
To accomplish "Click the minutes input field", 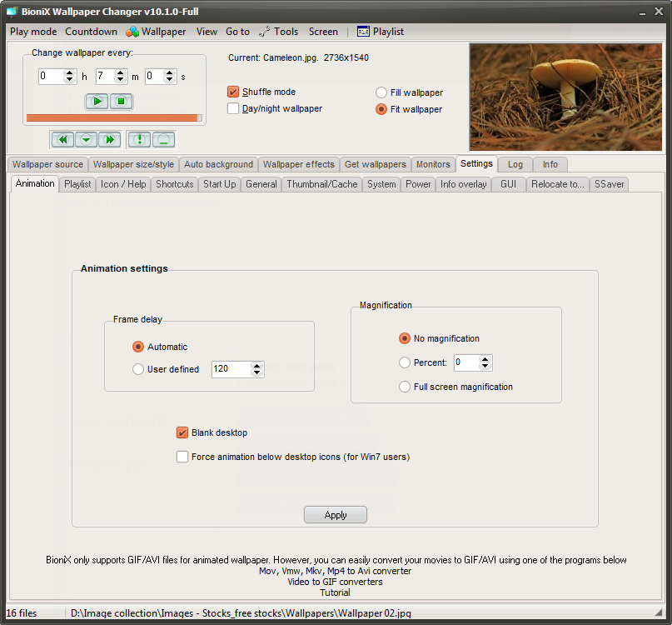I will [106, 77].
